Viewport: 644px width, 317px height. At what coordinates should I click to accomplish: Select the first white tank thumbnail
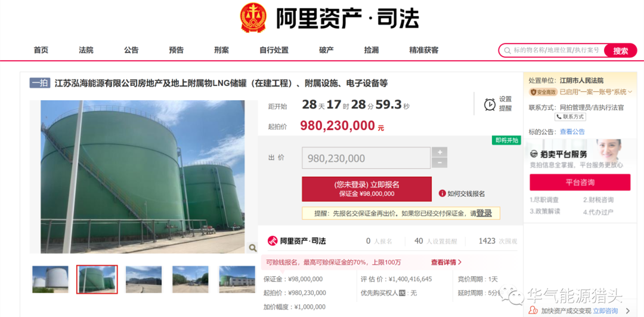tap(50, 279)
